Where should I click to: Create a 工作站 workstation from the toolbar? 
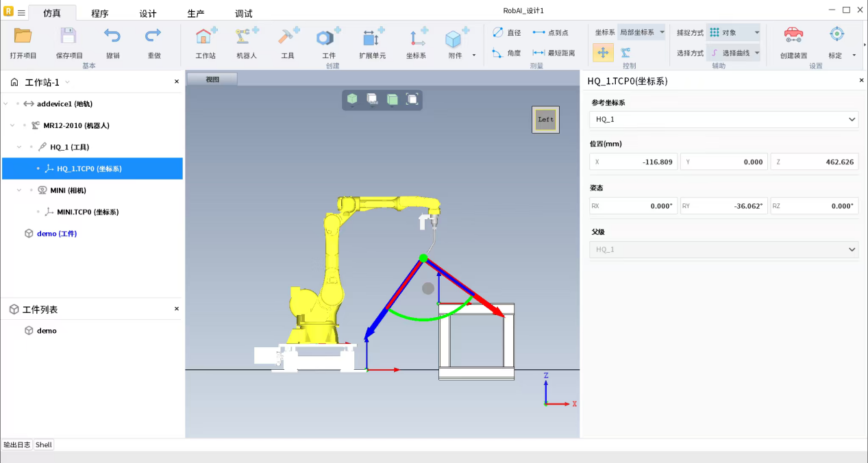tap(206, 38)
